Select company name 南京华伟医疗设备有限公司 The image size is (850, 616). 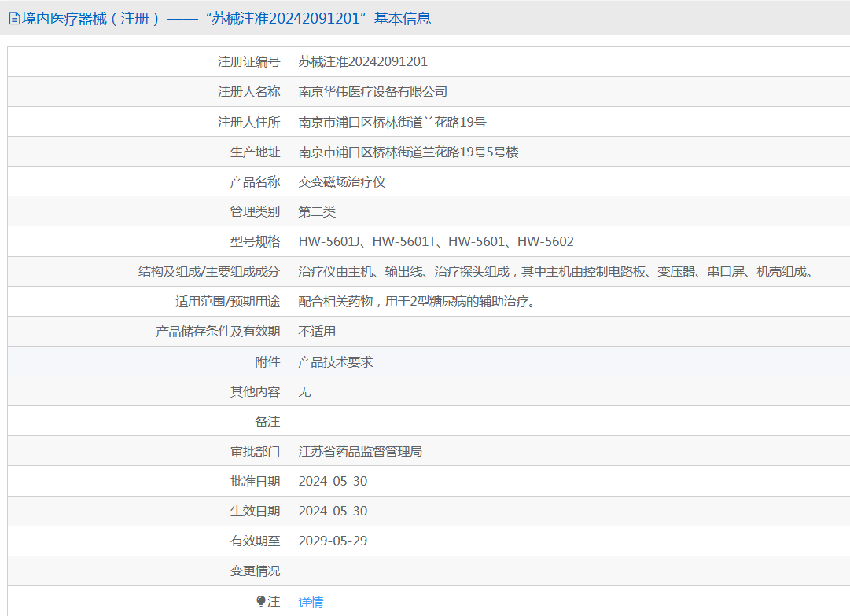tap(373, 92)
